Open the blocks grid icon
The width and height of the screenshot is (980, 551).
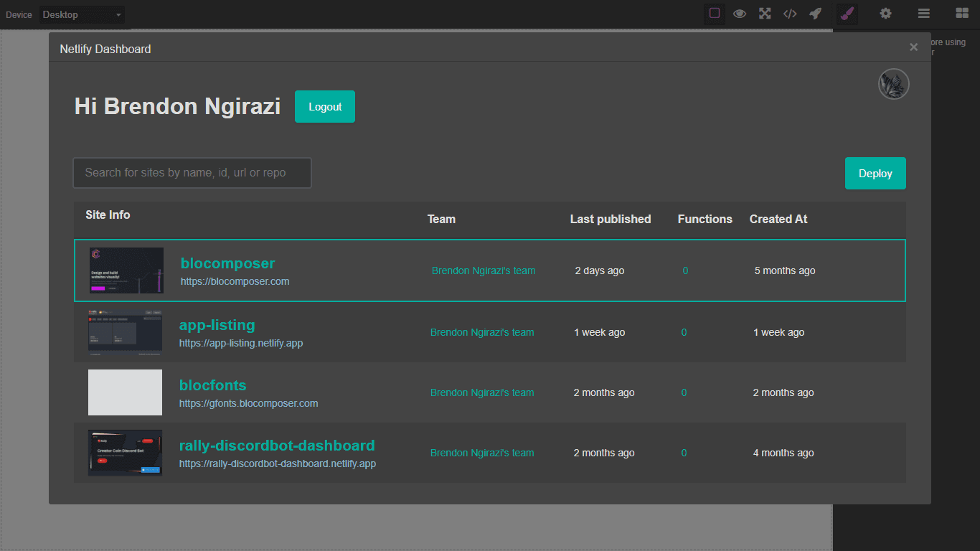pyautogui.click(x=962, y=13)
